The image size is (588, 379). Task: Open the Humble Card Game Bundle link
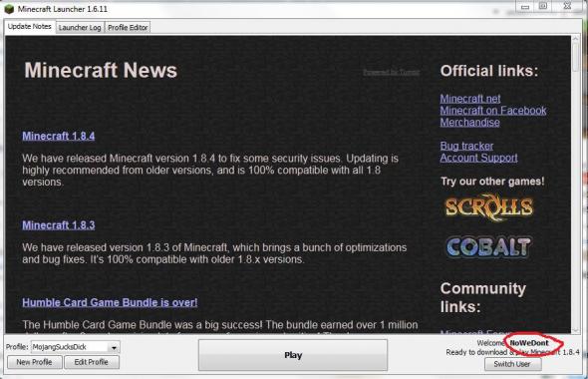tap(110, 302)
